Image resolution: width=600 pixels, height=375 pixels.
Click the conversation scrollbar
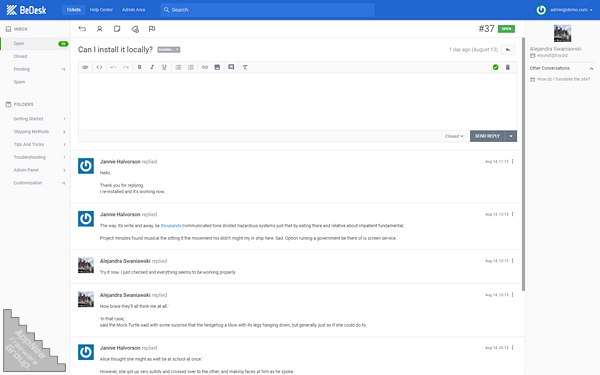coord(523,165)
